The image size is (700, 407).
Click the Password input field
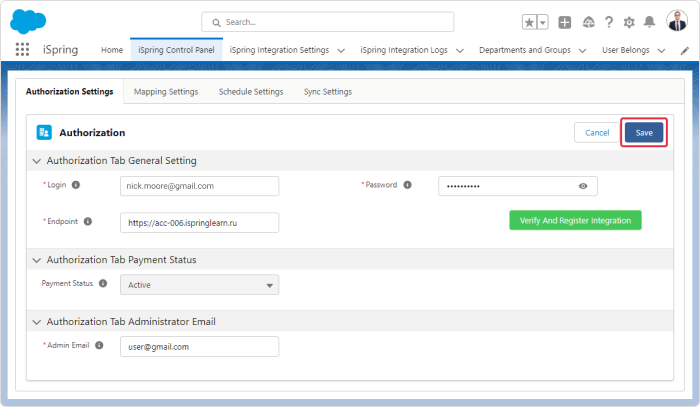click(518, 186)
